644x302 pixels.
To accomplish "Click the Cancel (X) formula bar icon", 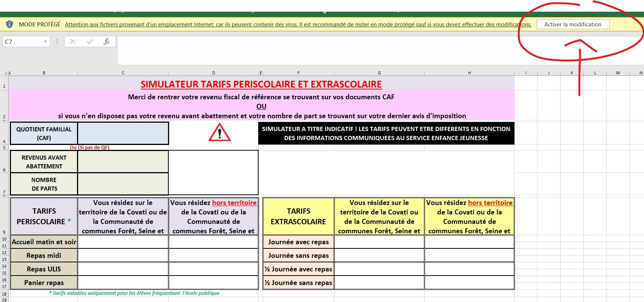I will click(73, 42).
